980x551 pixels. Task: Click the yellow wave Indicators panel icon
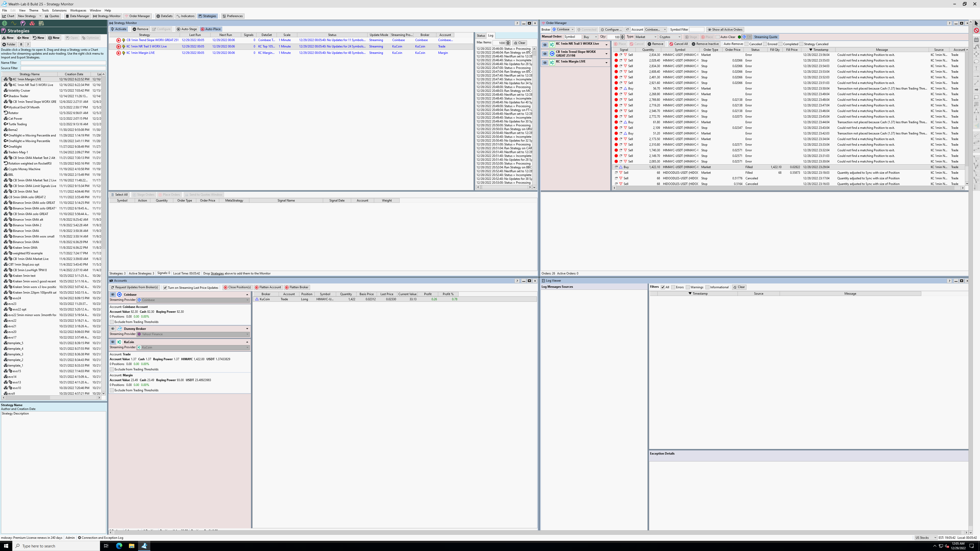tap(14, 23)
